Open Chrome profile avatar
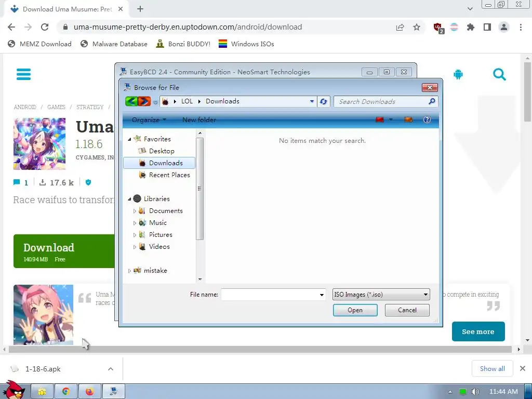Screen dimensions: 532x399 (504, 27)
